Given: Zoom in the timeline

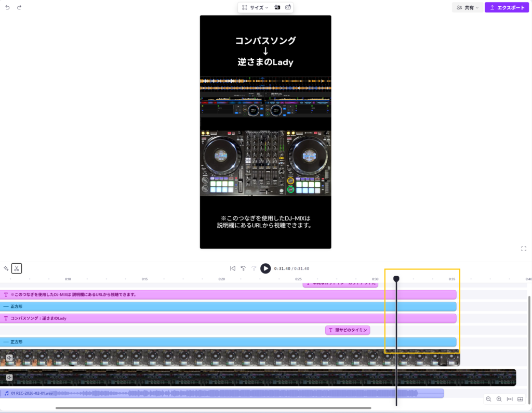Looking at the screenshot, I should [x=499, y=399].
